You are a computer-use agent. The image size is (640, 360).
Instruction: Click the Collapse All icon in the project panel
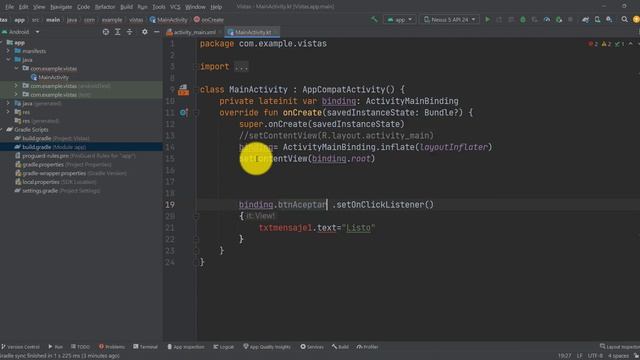[129, 32]
